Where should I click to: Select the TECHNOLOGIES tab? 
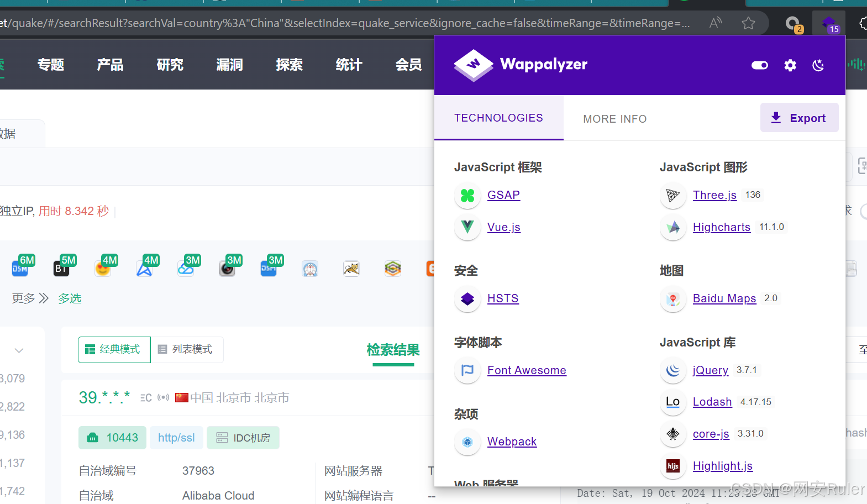tap(498, 118)
